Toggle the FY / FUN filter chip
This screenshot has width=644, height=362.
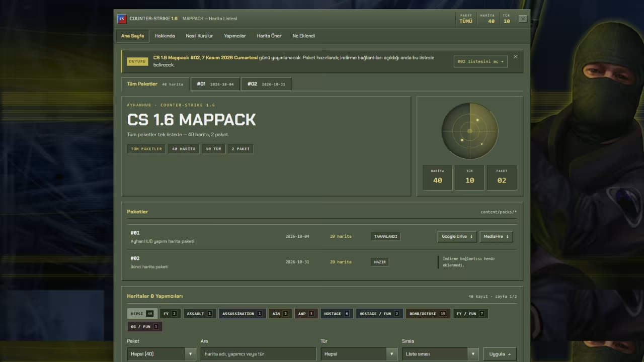click(x=470, y=313)
